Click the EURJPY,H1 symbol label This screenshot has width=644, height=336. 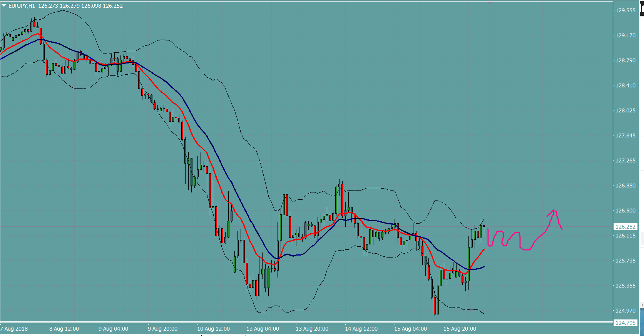[x=22, y=6]
